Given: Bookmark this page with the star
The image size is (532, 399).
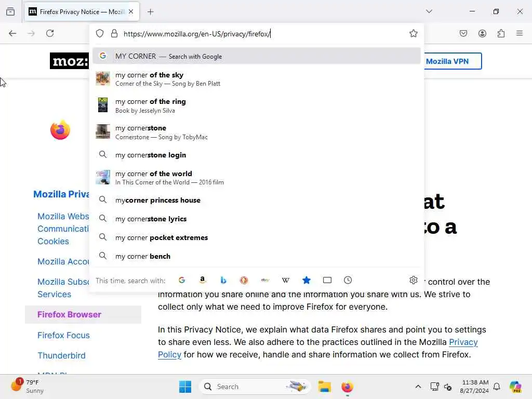Looking at the screenshot, I should tap(413, 33).
